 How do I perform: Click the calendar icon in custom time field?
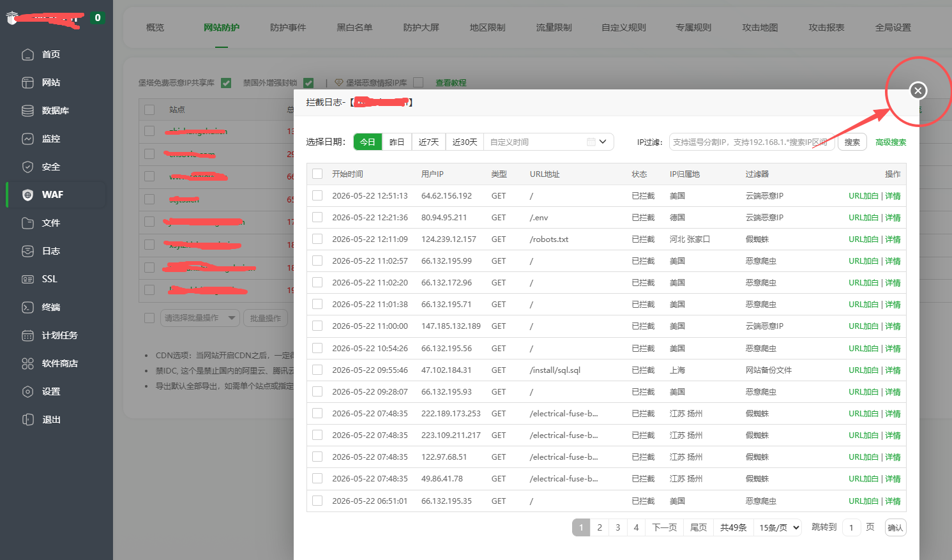coord(591,142)
